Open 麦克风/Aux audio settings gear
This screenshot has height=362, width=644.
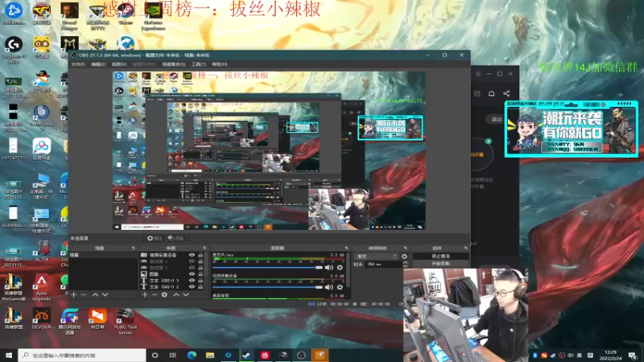pyautogui.click(x=340, y=268)
